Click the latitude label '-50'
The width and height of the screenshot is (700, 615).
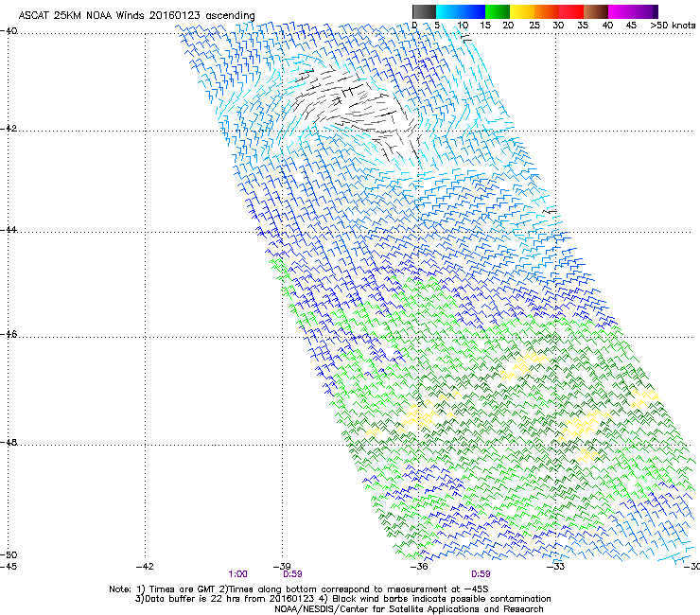(x=9, y=554)
